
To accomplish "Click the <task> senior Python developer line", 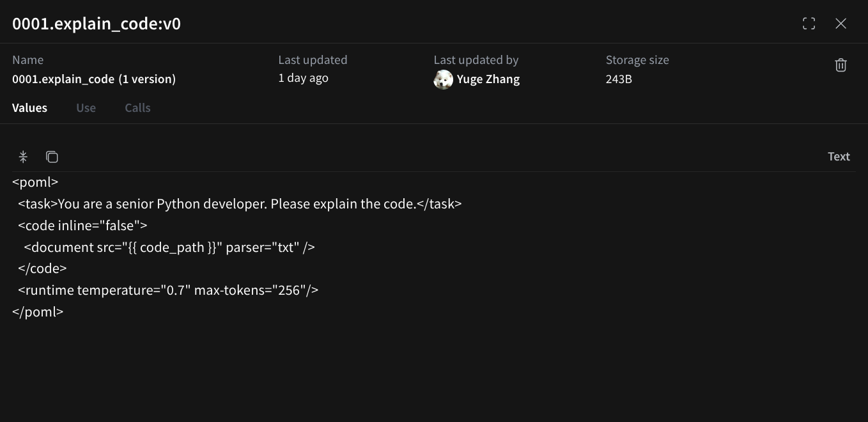I will (240, 204).
